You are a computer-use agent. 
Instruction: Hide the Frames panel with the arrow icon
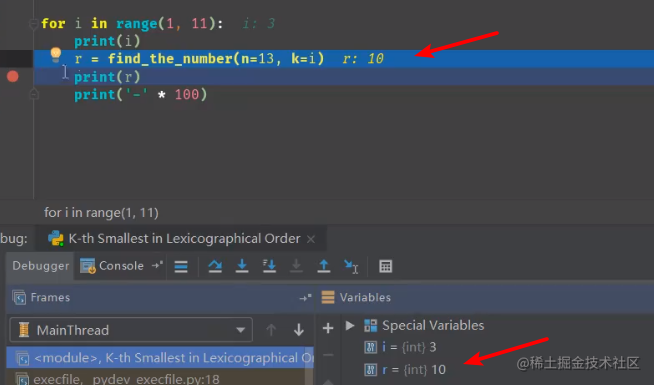point(305,298)
